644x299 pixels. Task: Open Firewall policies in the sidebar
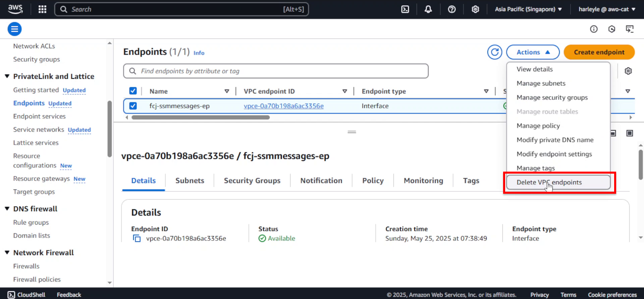tap(37, 279)
